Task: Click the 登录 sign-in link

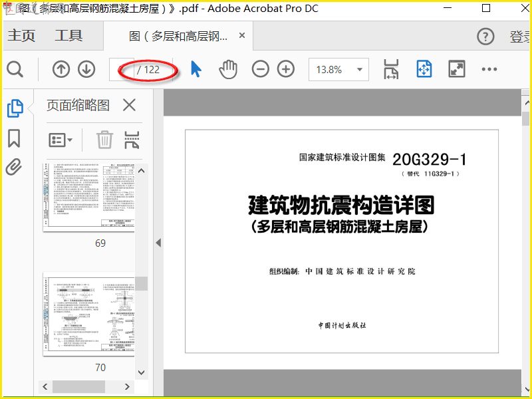Action: click(x=520, y=37)
